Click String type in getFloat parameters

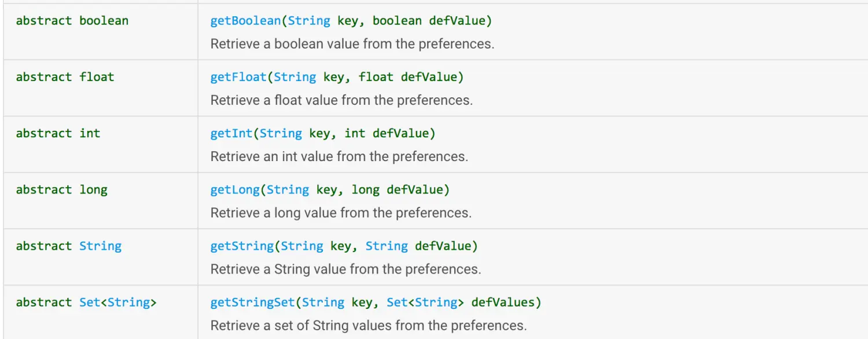click(295, 77)
